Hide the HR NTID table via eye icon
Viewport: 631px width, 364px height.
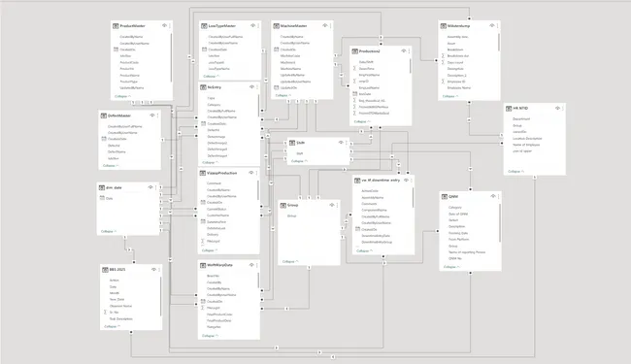(558, 108)
